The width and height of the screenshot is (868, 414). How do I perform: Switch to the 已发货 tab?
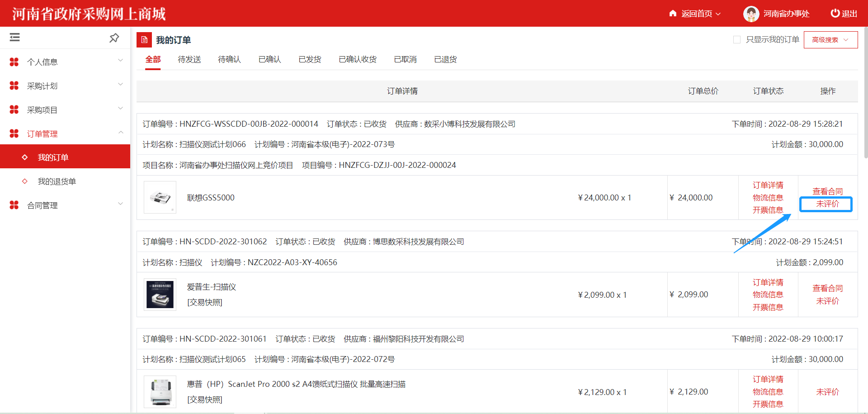click(310, 59)
